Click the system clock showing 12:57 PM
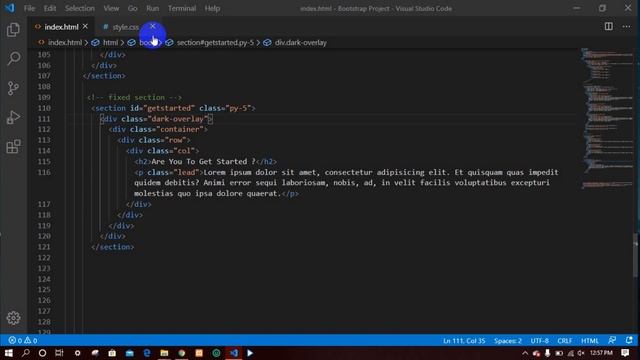640x360 pixels. pyautogui.click(x=601, y=353)
